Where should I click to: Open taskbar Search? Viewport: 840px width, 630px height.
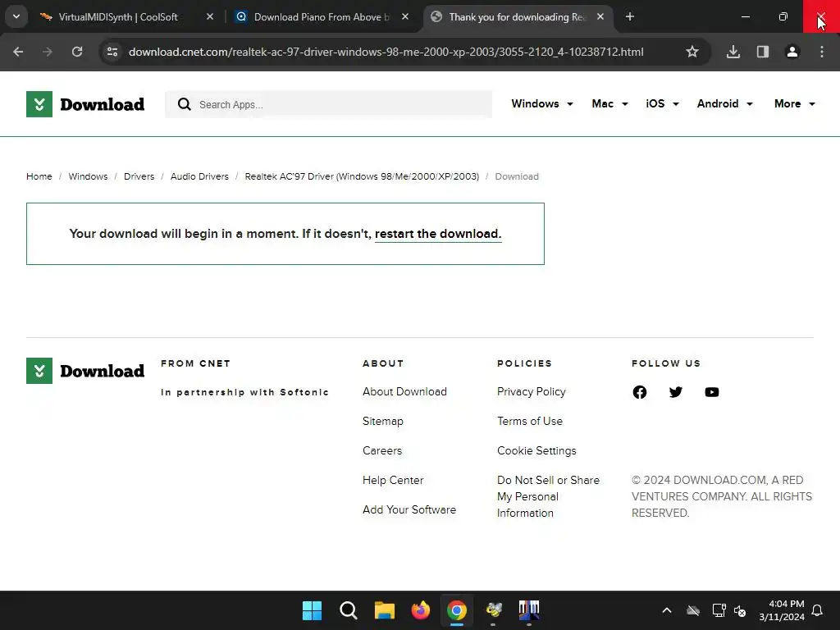[x=348, y=610]
